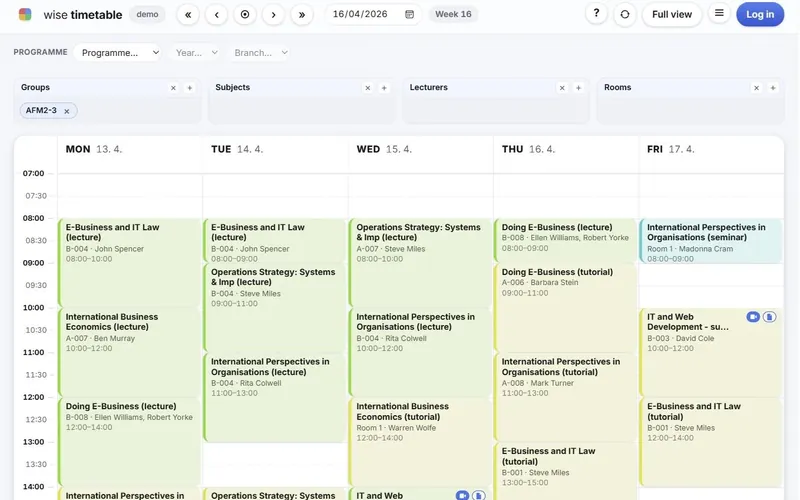Open Monday 12:00 Doing E-Business lecture

click(x=130, y=442)
